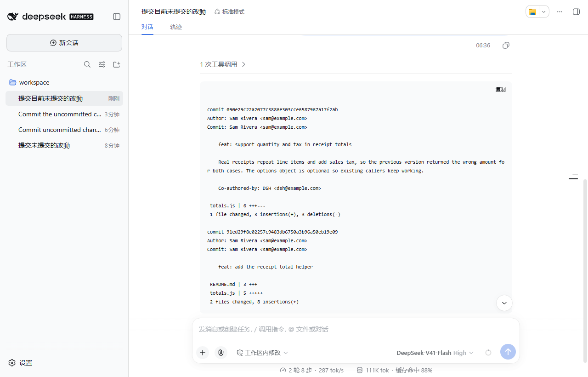Screen dimensions: 588x377
Task: Click conversation title 提交目前未提交的改动 in header
Action: [174, 12]
